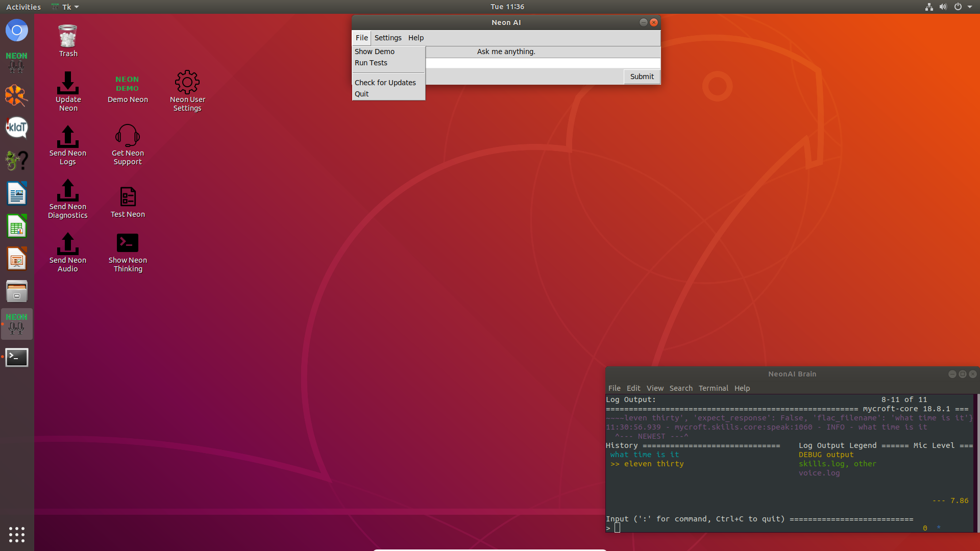
Task: Minimize the NeonAI Brain terminal window
Action: (952, 374)
